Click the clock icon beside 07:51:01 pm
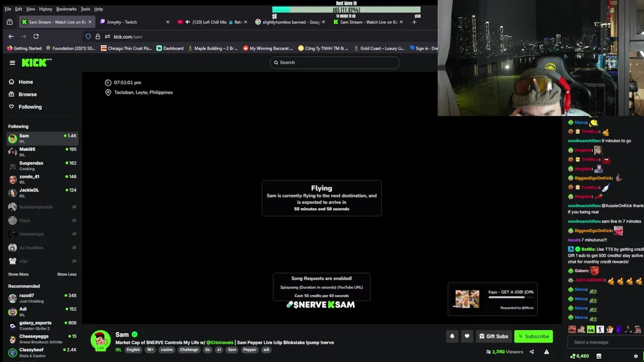Screen dimensions: 644x362 pos(108,82)
